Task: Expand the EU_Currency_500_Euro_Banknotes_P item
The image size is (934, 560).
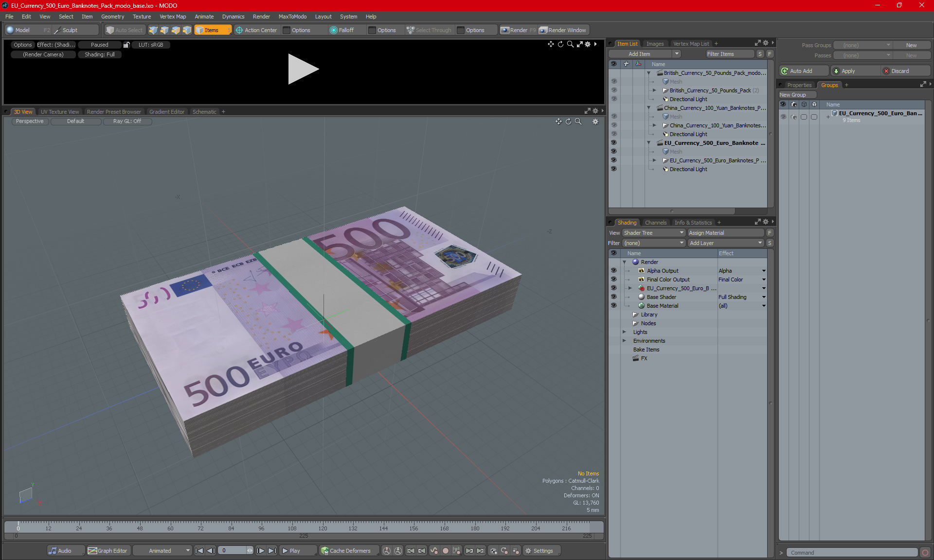Action: click(654, 160)
